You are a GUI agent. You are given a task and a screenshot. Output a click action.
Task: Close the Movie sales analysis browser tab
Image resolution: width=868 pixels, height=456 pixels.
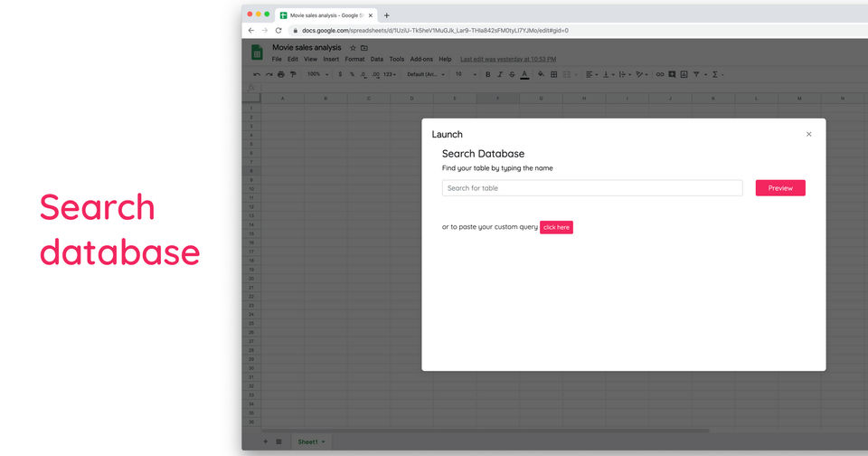click(x=371, y=15)
